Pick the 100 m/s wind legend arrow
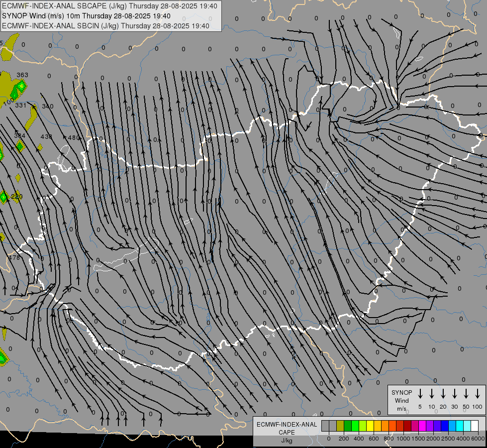Screen dimensions: 487x448 point(478,393)
